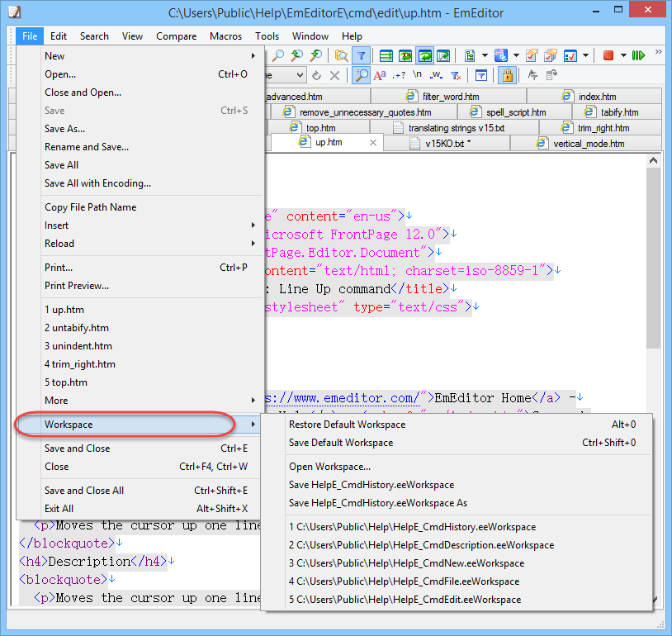
Task: Open the filter text combo box dropdown
Action: (x=300, y=75)
